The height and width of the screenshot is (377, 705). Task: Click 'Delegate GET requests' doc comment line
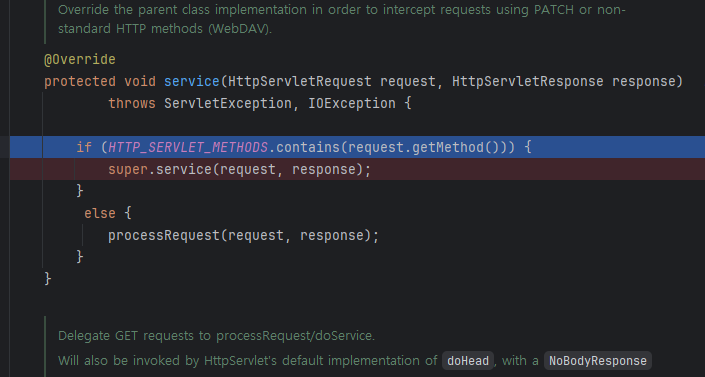tap(216, 336)
